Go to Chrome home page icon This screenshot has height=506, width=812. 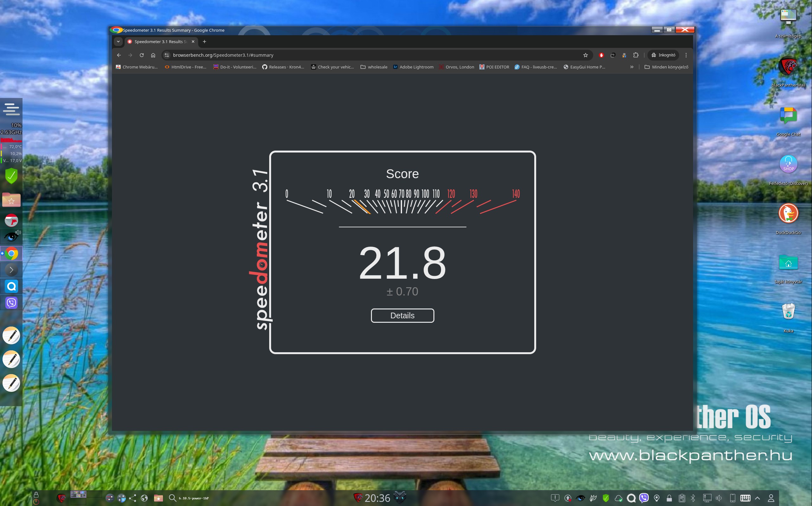point(153,55)
